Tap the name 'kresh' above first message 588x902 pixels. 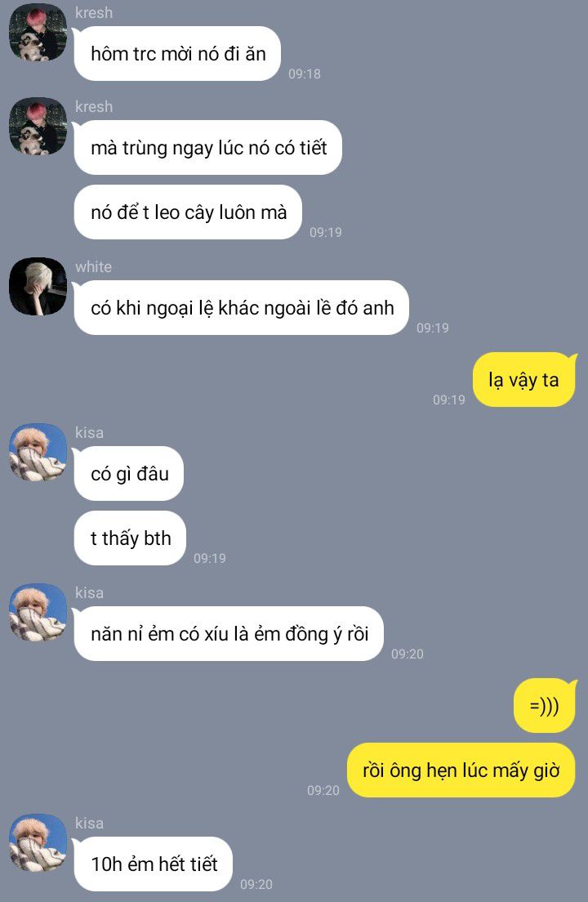(94, 12)
